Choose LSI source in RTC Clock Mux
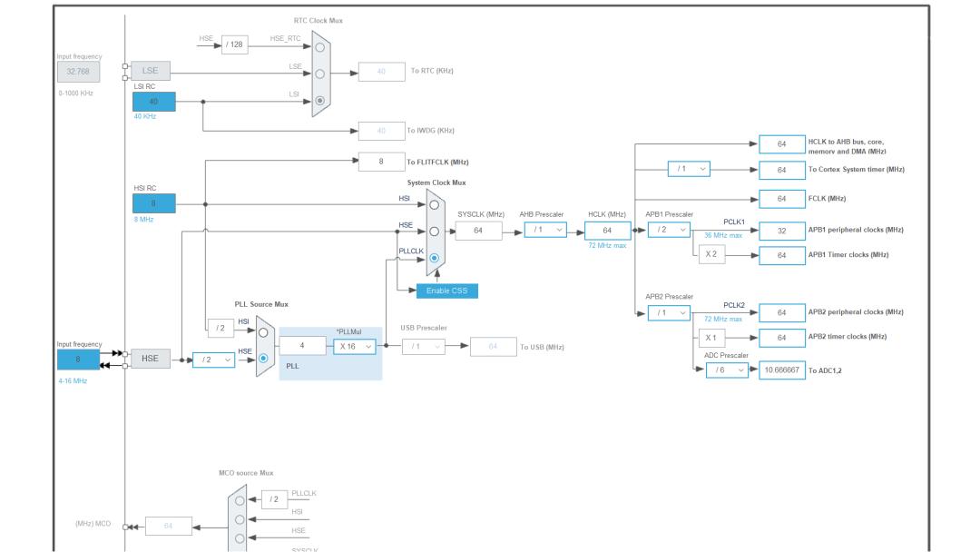Screen dimensions: 980x552 [319, 101]
